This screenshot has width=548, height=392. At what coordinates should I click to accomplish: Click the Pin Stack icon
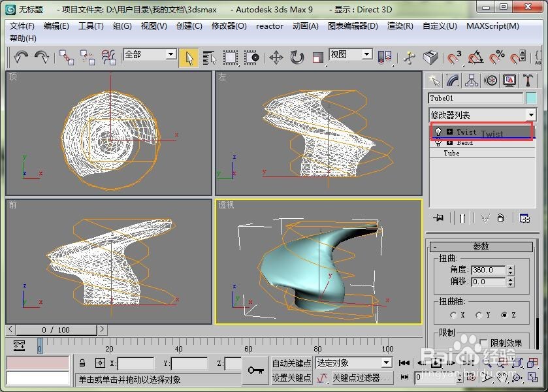click(x=438, y=217)
